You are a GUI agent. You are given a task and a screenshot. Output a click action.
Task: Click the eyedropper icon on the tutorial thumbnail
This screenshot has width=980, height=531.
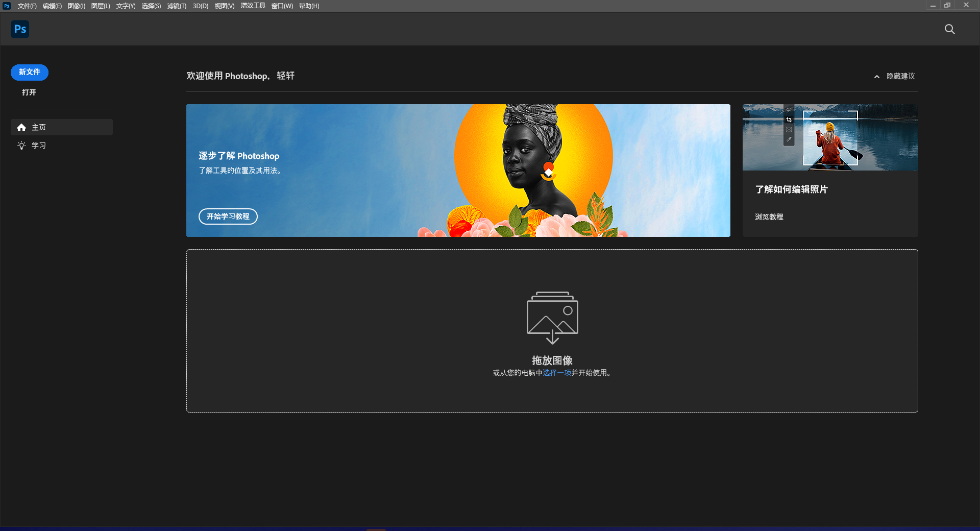(x=789, y=139)
